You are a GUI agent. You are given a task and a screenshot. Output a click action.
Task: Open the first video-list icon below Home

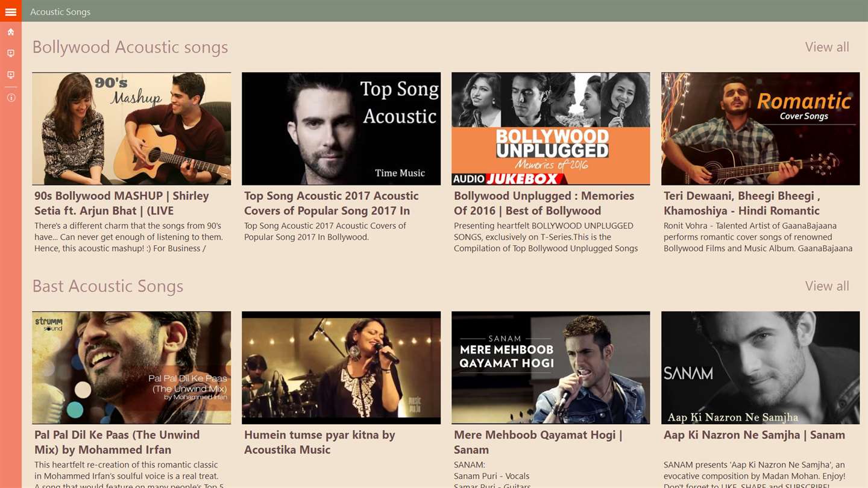coord(11,54)
